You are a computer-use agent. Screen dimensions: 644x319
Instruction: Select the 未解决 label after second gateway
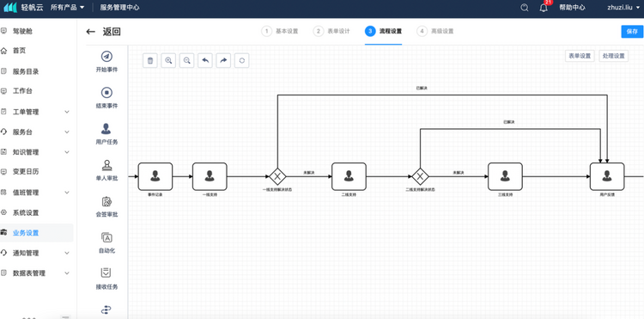[x=459, y=172]
